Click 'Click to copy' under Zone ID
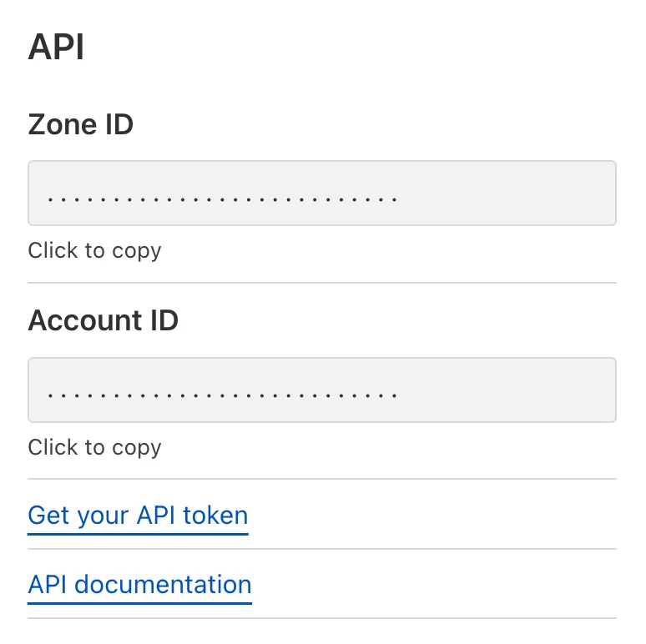 94,250
